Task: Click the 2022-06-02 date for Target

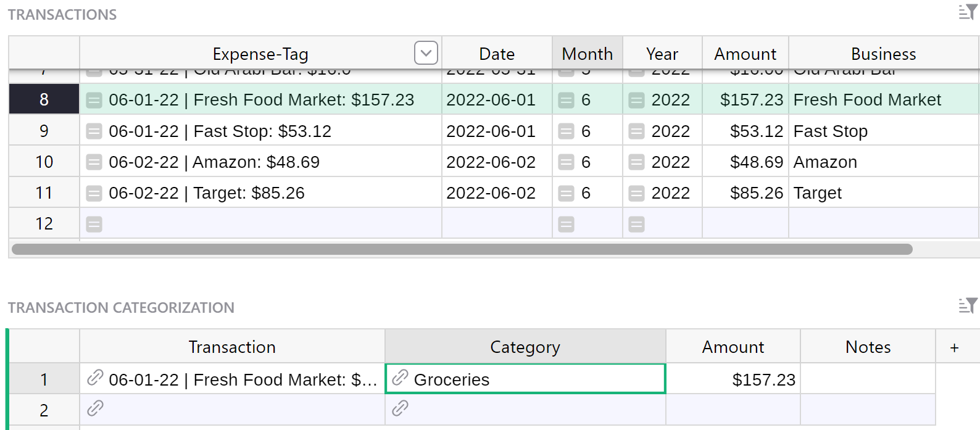Action: click(497, 192)
